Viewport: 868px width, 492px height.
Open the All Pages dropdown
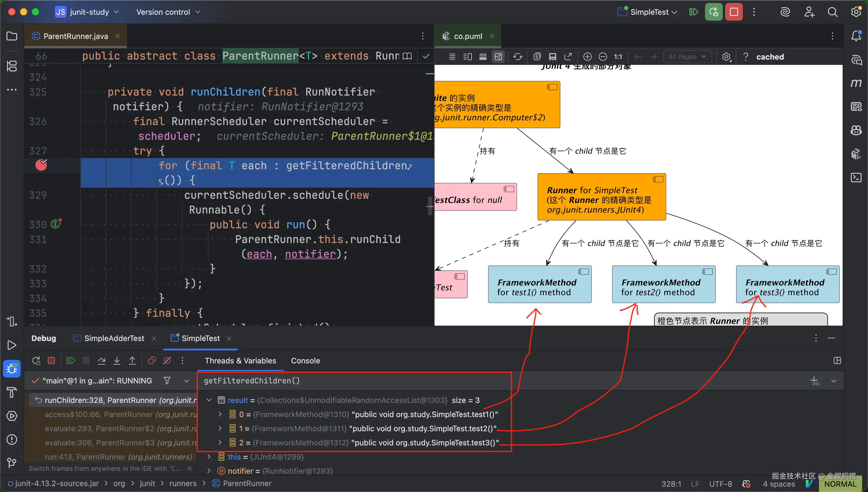[687, 57]
